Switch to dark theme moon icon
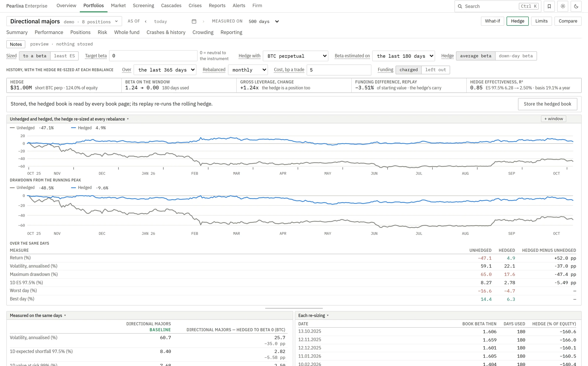The height and width of the screenshot is (366, 588). click(576, 6)
